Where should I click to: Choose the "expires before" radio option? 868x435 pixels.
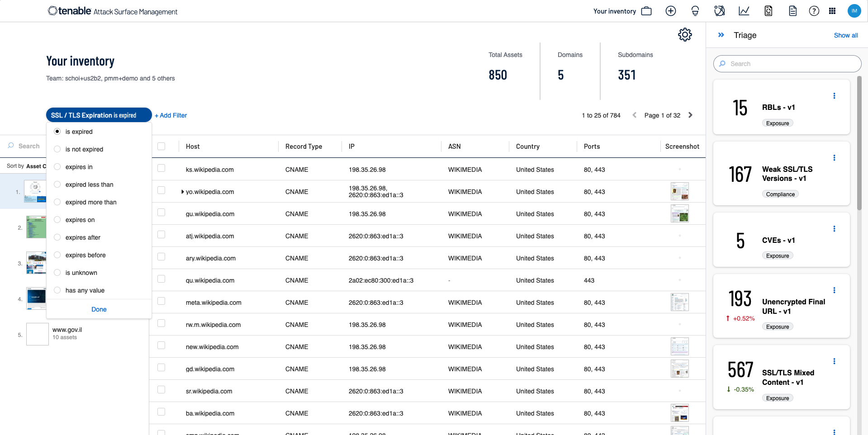click(57, 255)
